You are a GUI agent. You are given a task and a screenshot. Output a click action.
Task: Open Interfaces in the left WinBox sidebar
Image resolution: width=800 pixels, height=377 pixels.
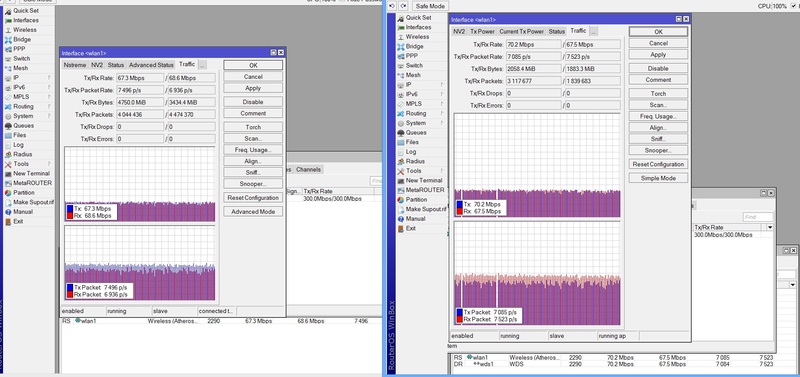click(x=25, y=20)
